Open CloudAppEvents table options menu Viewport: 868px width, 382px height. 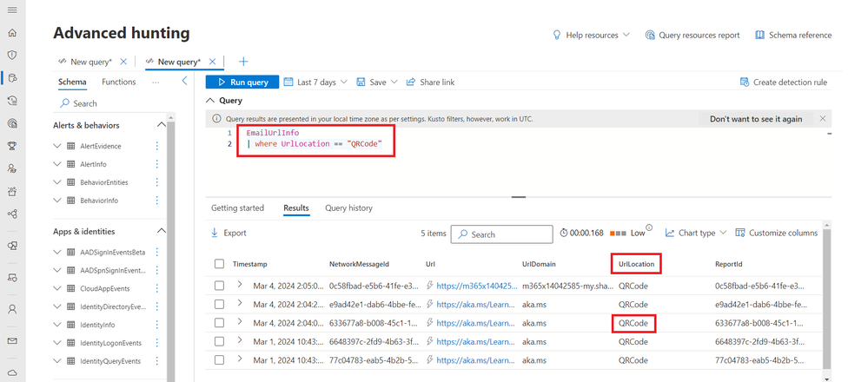coord(156,288)
